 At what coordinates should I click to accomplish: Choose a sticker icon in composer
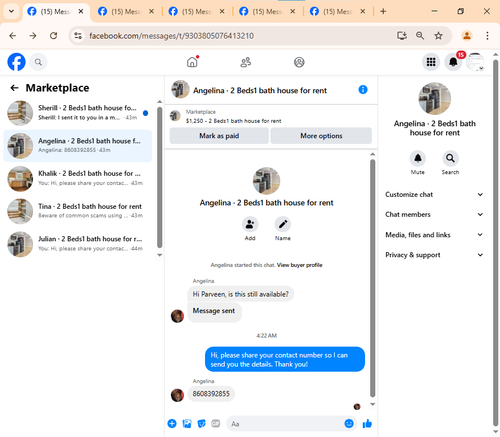[201, 424]
